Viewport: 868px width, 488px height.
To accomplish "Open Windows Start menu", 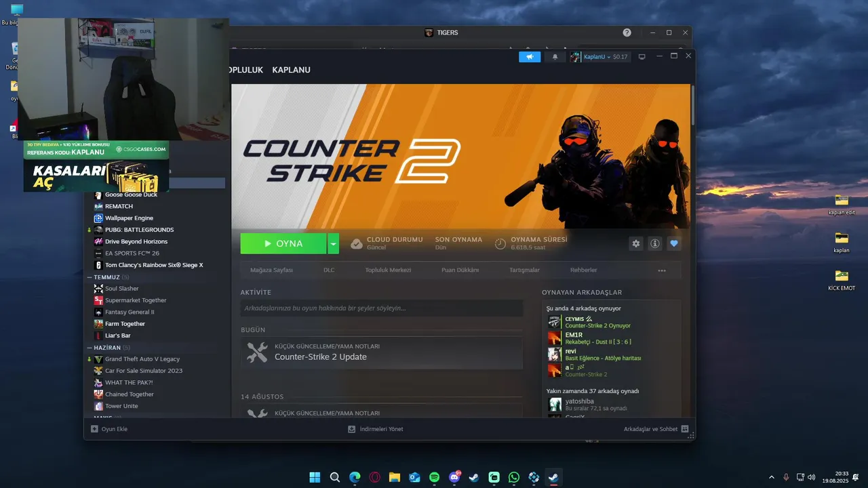I will click(x=315, y=477).
